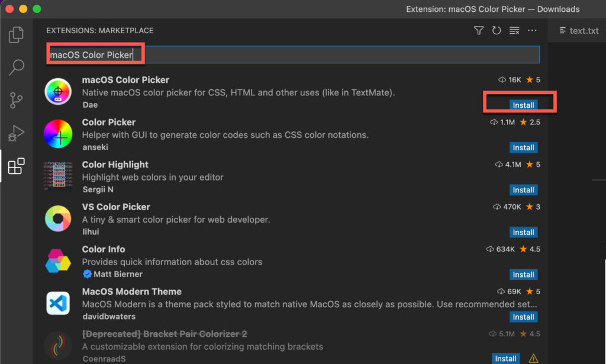Screen dimensions: 606x364
Task: Click the Color Picker extension thumbnail
Action: (x=57, y=134)
